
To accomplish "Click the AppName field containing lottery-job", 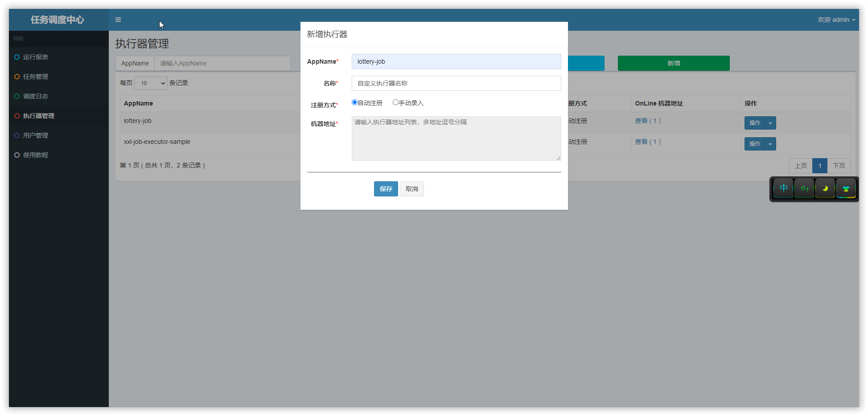I will (x=456, y=61).
